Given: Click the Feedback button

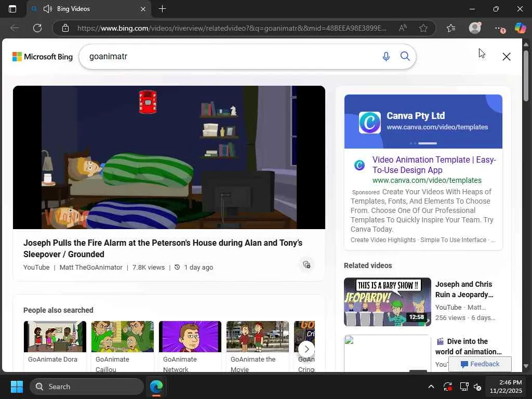Looking at the screenshot, I should (x=480, y=364).
